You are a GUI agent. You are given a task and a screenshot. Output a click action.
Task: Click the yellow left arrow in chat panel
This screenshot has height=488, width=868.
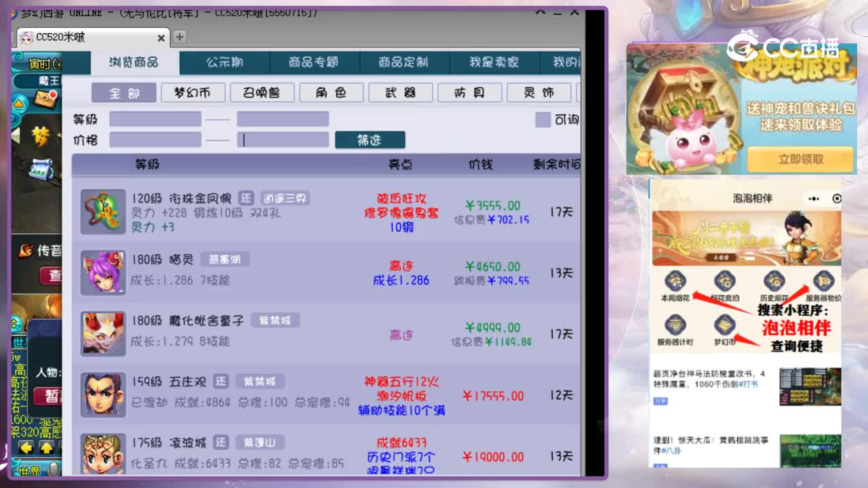pyautogui.click(x=26, y=448)
